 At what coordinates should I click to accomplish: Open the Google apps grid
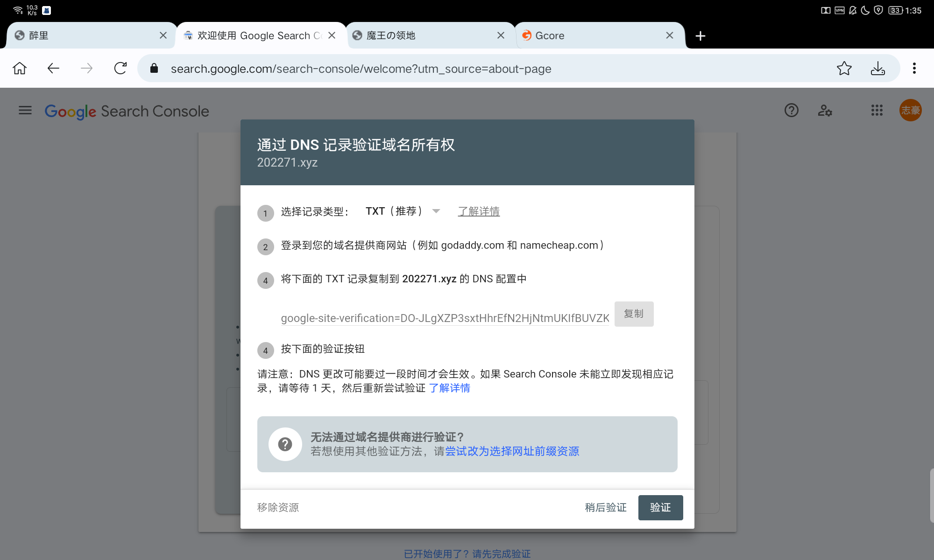[877, 111]
